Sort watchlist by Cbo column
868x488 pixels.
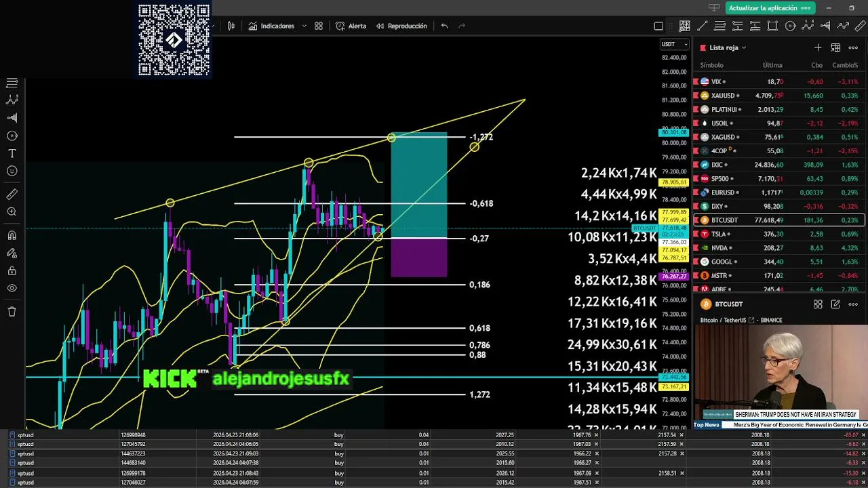point(816,65)
